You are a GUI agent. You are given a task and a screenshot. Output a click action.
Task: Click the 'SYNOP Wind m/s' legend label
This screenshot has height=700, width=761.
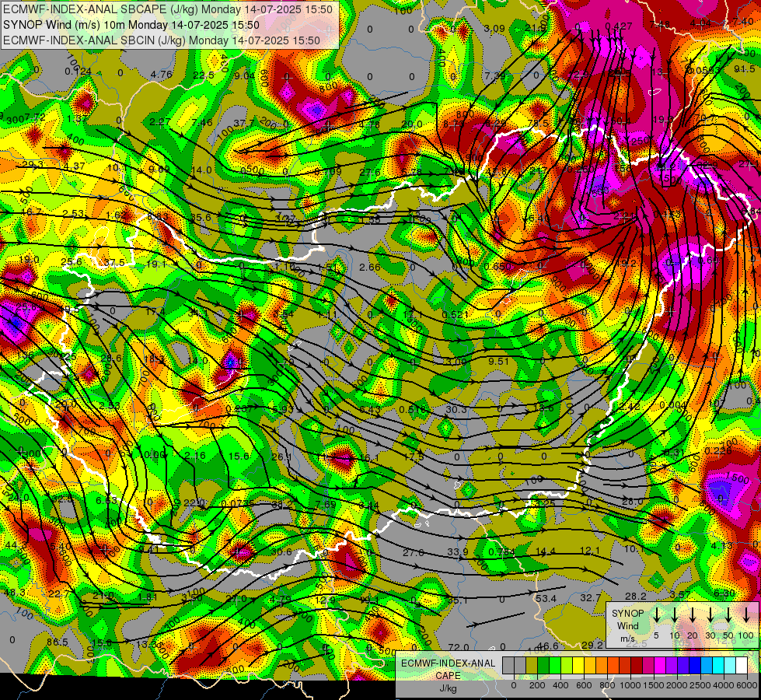[627, 625]
